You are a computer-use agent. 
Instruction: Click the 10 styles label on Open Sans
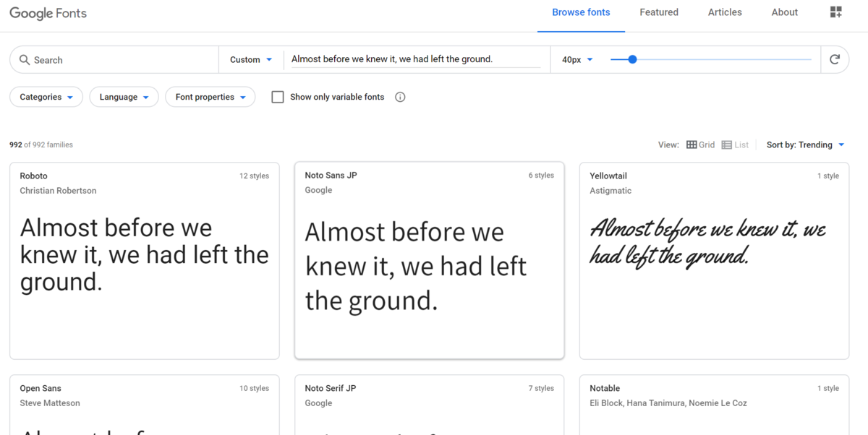point(254,388)
